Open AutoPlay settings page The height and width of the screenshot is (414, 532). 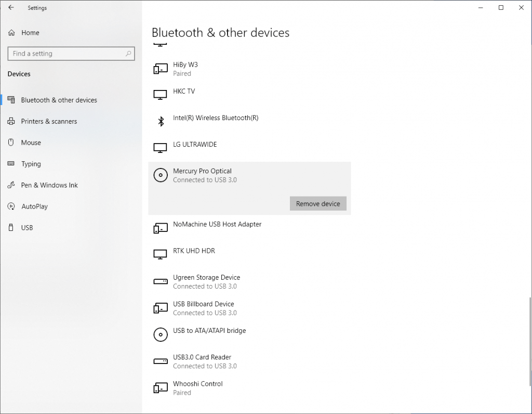(x=71, y=206)
